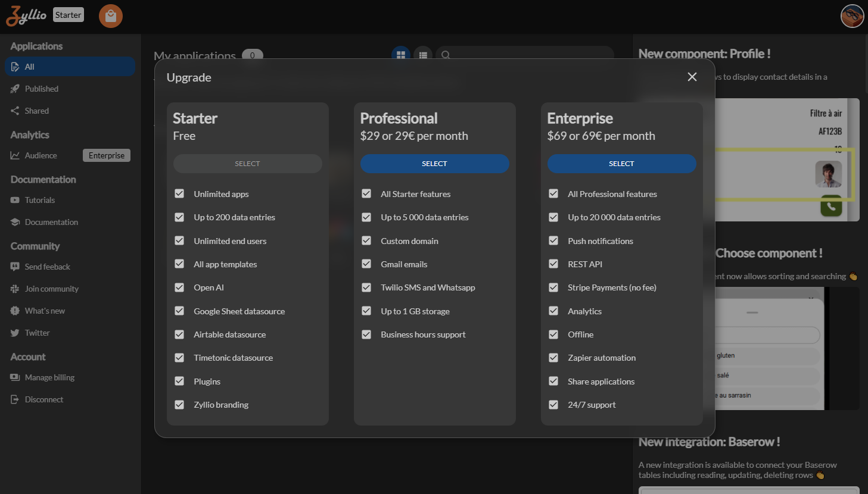
Task: Click the Starter plan badge
Action: pyautogui.click(x=69, y=15)
